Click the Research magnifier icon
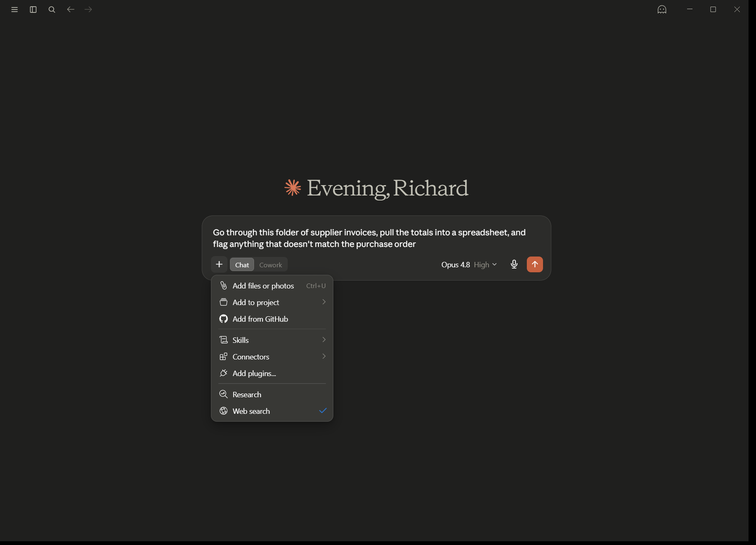 pyautogui.click(x=223, y=394)
